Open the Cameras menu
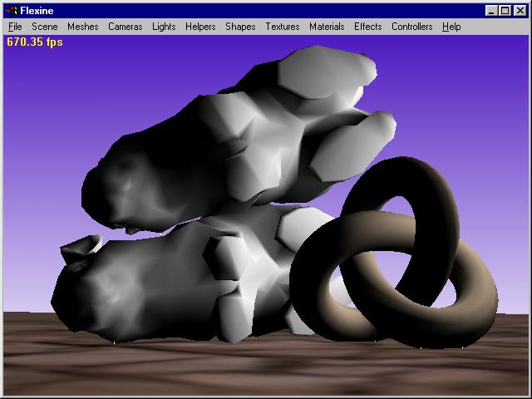 [x=126, y=27]
